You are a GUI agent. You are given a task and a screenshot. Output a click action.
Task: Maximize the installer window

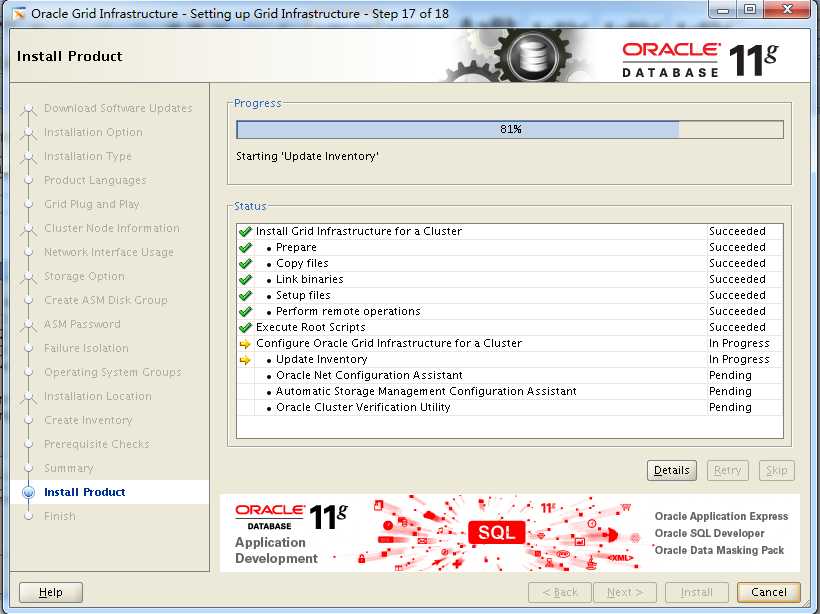coord(750,10)
